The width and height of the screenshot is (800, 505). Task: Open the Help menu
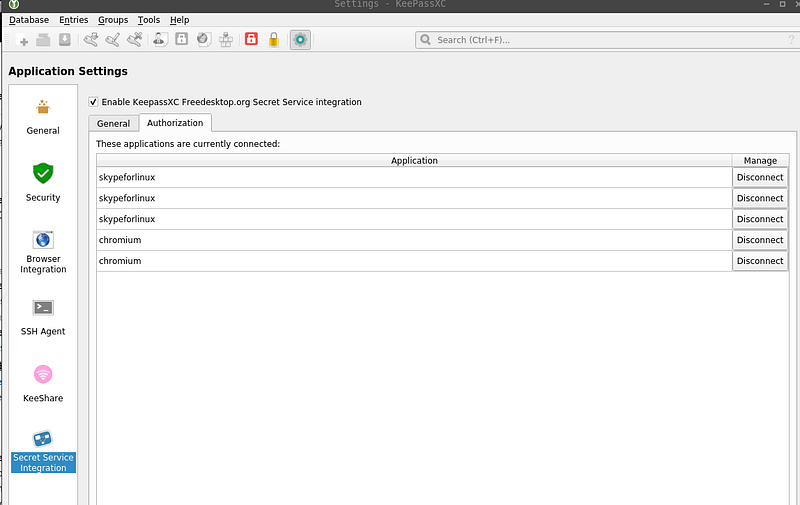point(180,20)
